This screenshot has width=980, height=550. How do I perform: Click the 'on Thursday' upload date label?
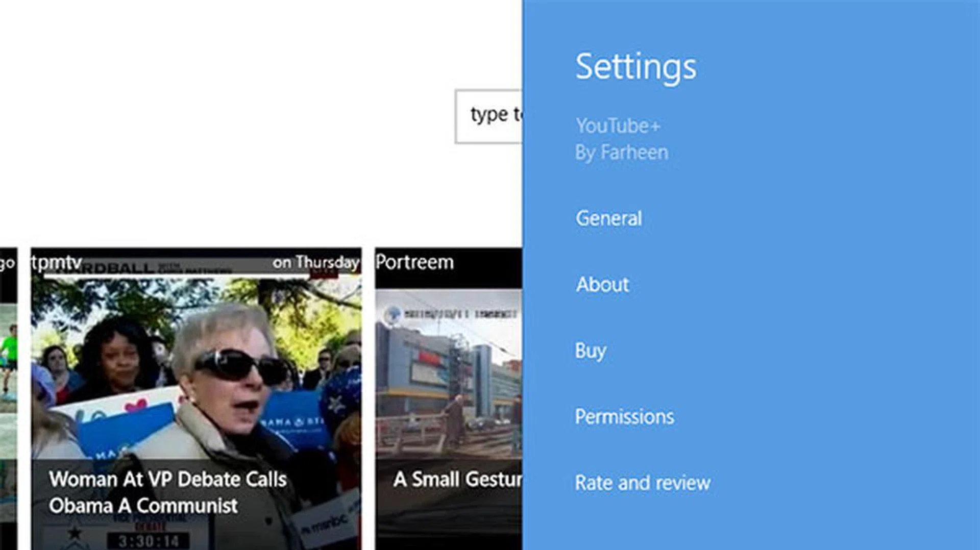pos(315,262)
